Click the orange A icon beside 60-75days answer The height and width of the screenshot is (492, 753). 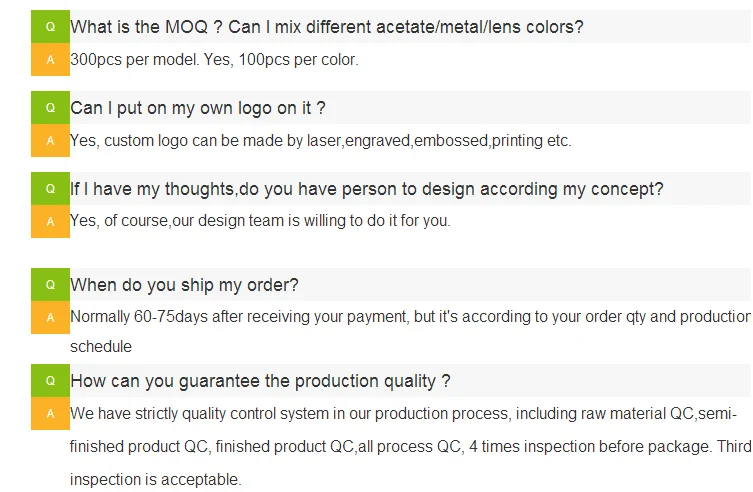[x=50, y=317]
